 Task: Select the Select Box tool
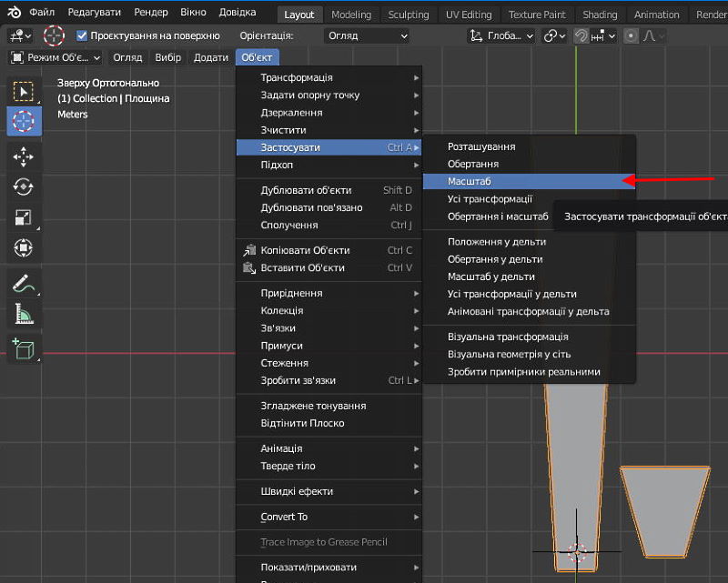[24, 91]
